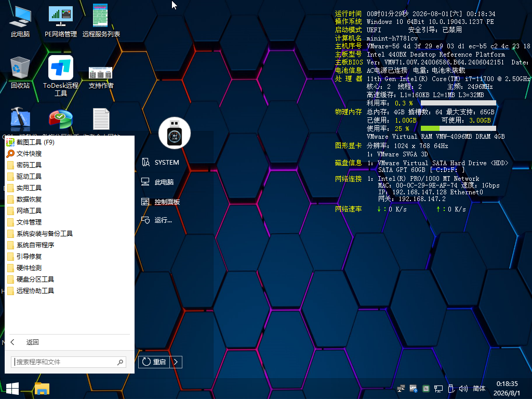The width and height of the screenshot is (532, 399).
Task: Click the 截图工具 screenshot icon
Action: [x=10, y=142]
